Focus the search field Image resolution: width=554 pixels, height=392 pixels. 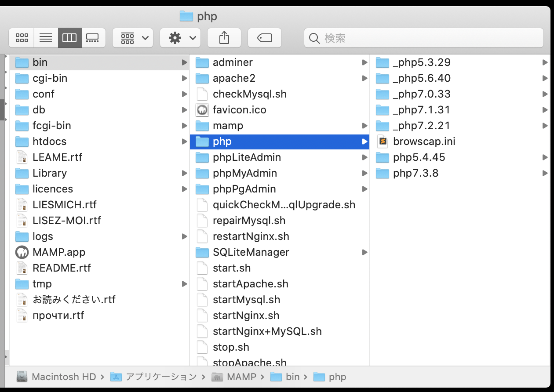tap(424, 38)
